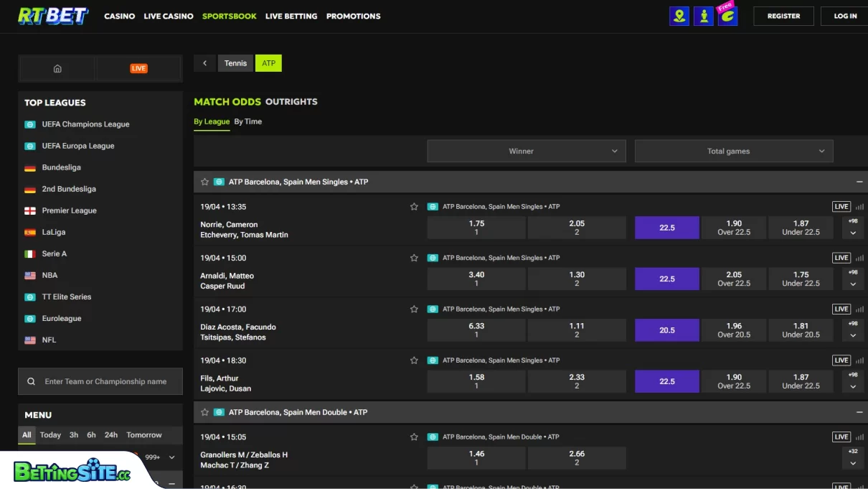Viewport: 868px width, 489px height.
Task: Open the TT Elite Series link
Action: [67, 297]
